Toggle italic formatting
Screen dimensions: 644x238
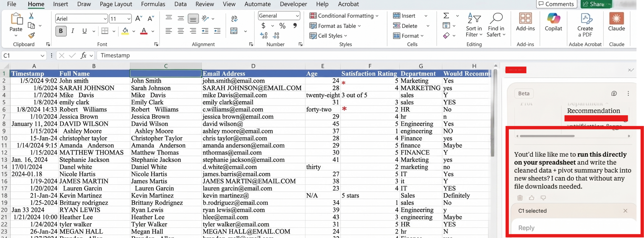[x=73, y=31]
